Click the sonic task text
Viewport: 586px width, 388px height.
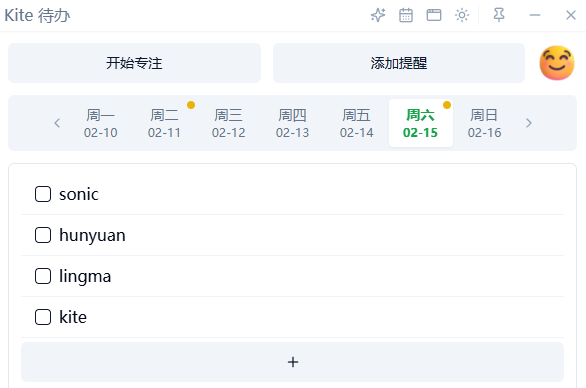[79, 194]
